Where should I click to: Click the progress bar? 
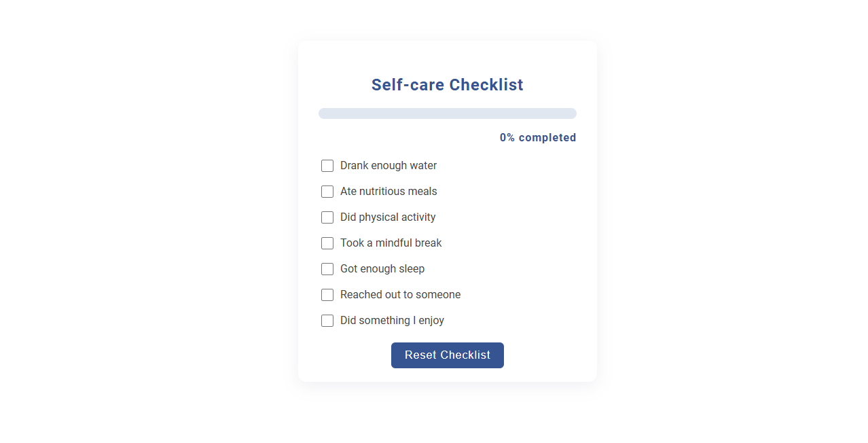(447, 113)
